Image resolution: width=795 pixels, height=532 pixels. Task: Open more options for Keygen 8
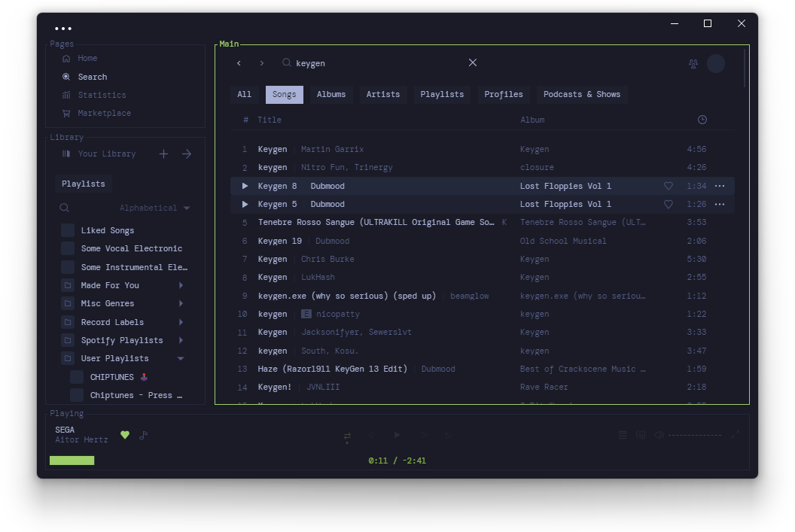(720, 186)
